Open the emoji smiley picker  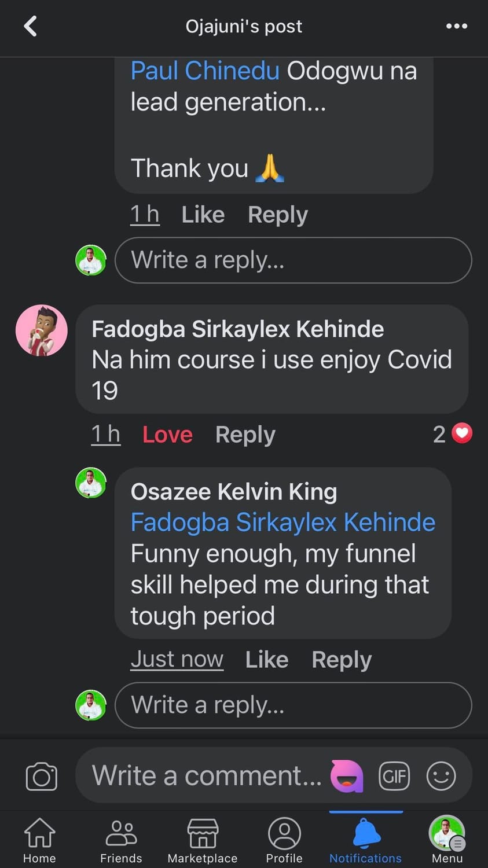pos(441,776)
